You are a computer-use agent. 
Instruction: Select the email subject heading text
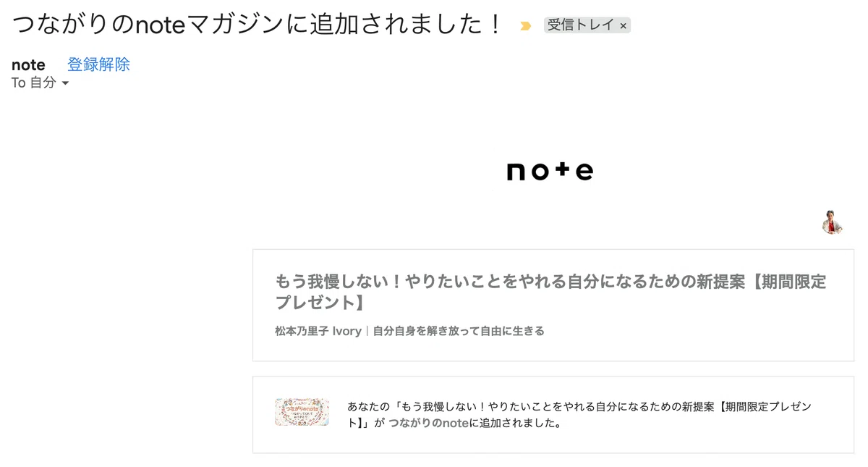[x=256, y=25]
